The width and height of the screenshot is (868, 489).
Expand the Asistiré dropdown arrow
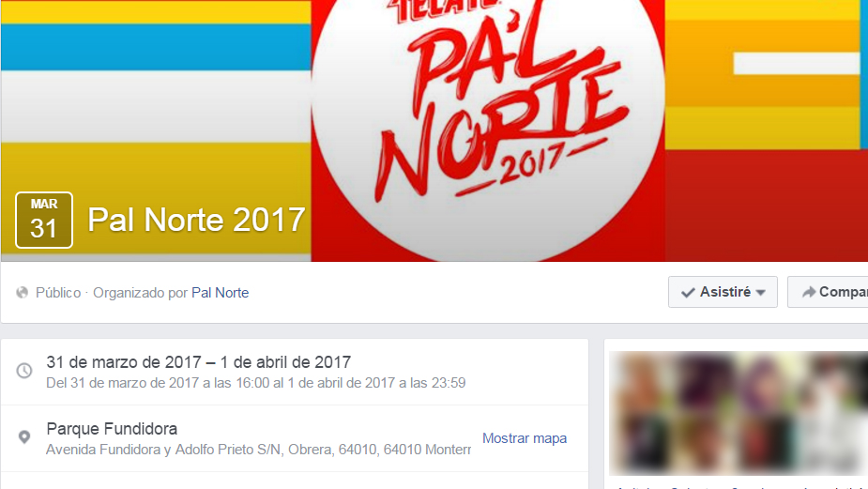[x=761, y=293]
